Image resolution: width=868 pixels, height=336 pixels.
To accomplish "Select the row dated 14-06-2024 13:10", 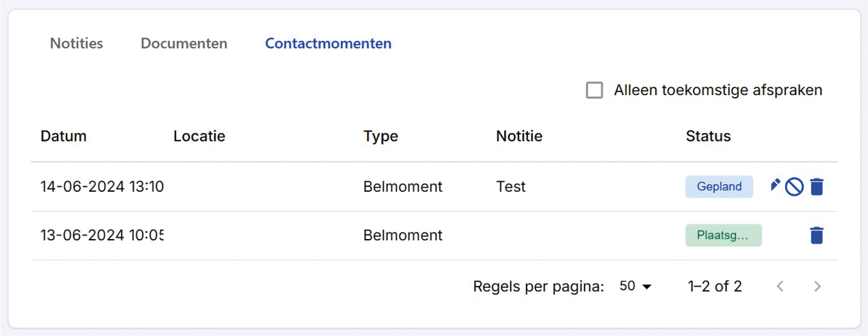I will 102,187.
